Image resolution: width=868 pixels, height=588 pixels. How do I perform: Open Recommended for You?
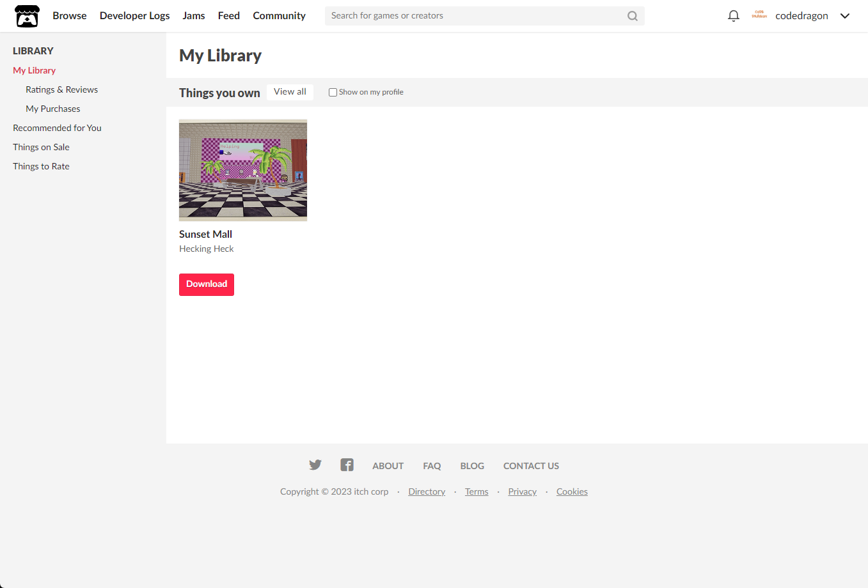pos(57,128)
